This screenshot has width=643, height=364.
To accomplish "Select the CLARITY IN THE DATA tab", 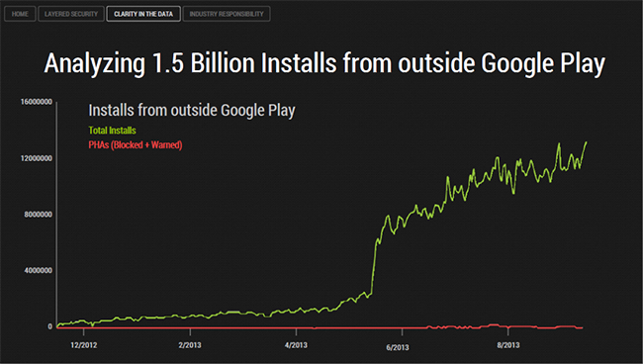I will click(143, 14).
